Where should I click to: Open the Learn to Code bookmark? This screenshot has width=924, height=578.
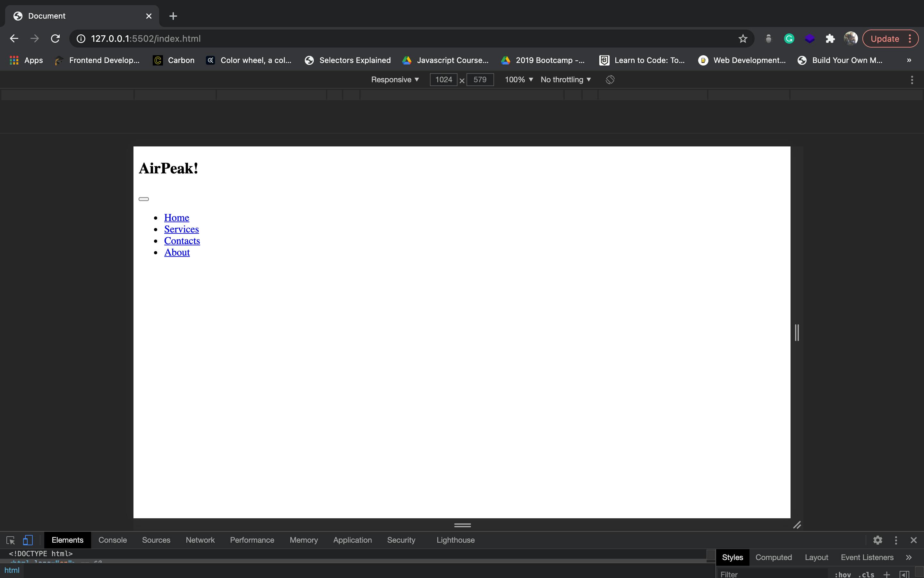tap(643, 60)
